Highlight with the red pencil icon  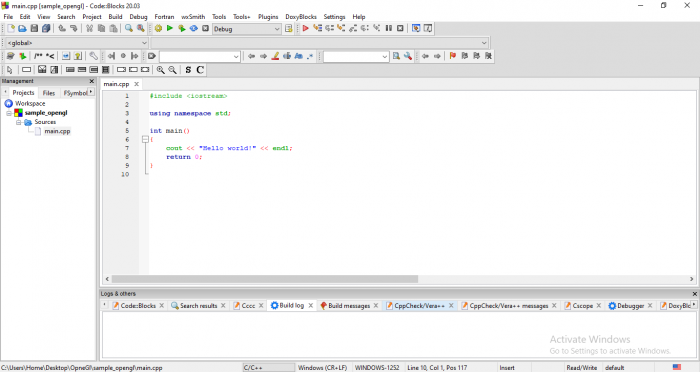pos(275,56)
